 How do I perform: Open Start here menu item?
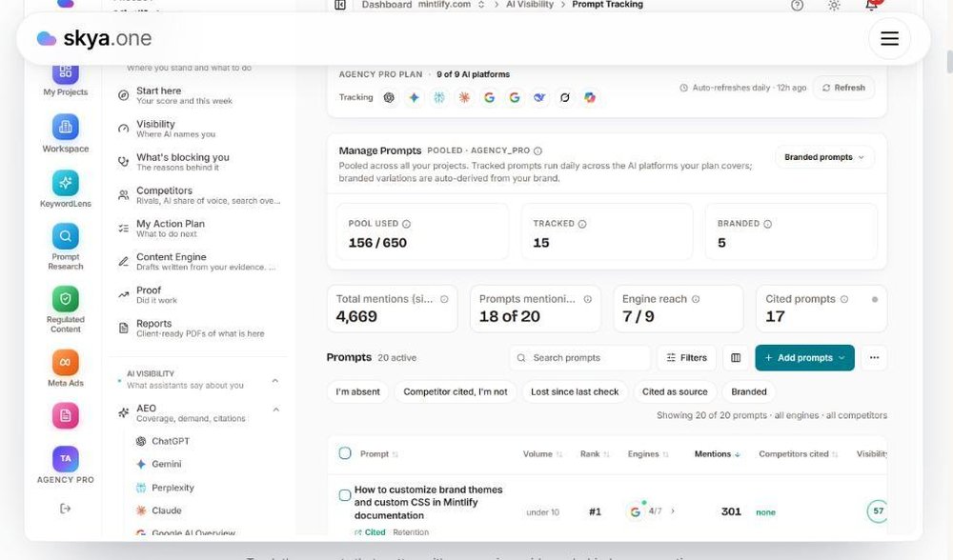tap(200, 95)
